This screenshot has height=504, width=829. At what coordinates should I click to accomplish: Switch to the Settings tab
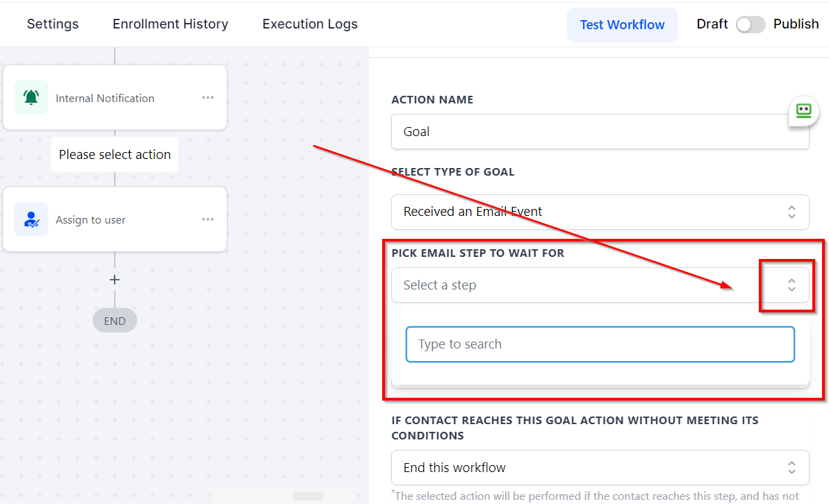pyautogui.click(x=53, y=24)
